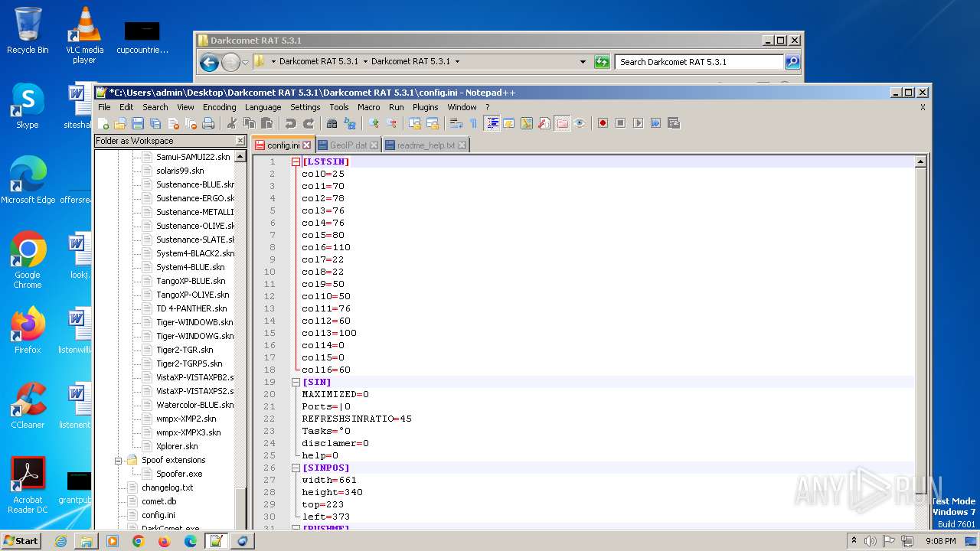
Task: Cut selection using the scissors icon
Action: pyautogui.click(x=230, y=123)
